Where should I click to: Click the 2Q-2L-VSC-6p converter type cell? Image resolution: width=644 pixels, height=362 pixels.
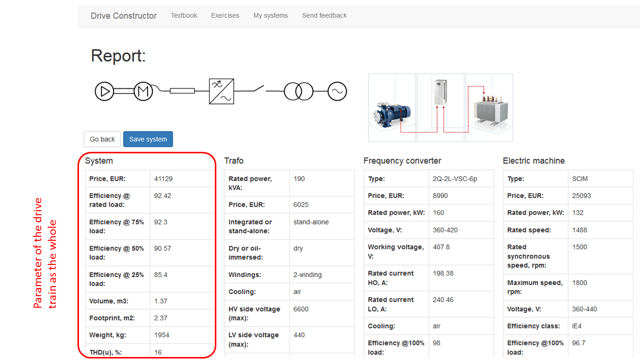454,178
